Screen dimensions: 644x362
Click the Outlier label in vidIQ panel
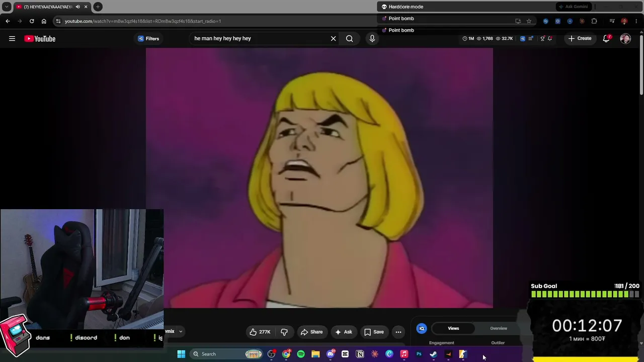(x=498, y=343)
